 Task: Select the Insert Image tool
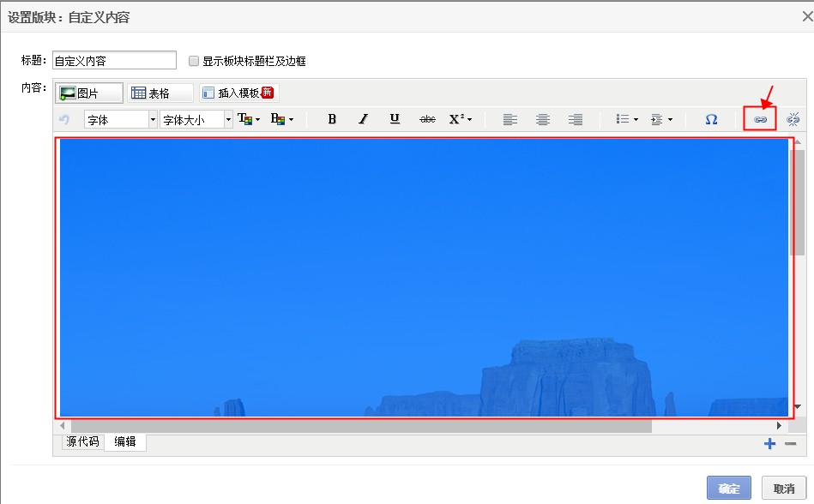click(88, 92)
